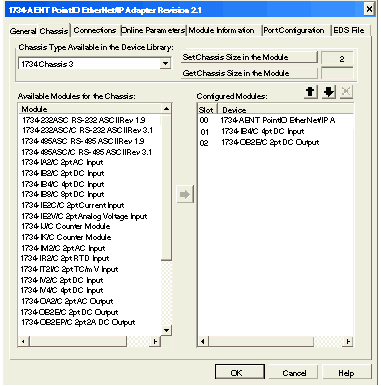Move selected module up with arrow icon
Image resolution: width=381 pixels, height=386 pixels.
[311, 92]
